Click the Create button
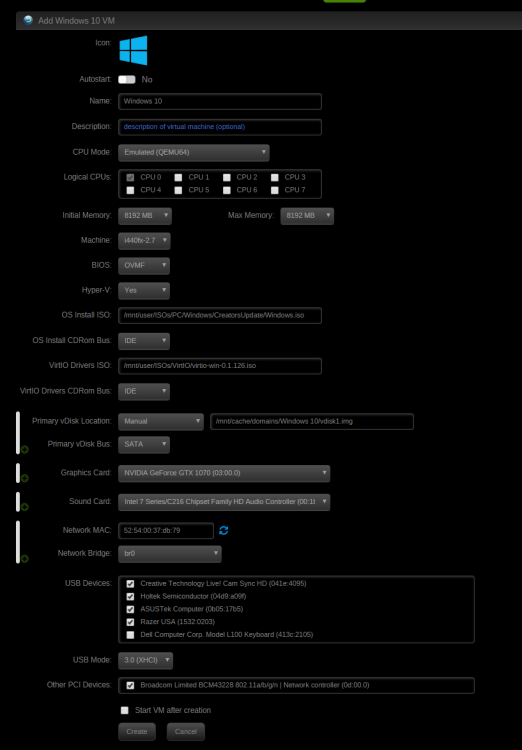Screen dimensions: 522x750 pyautogui.click(x=137, y=732)
